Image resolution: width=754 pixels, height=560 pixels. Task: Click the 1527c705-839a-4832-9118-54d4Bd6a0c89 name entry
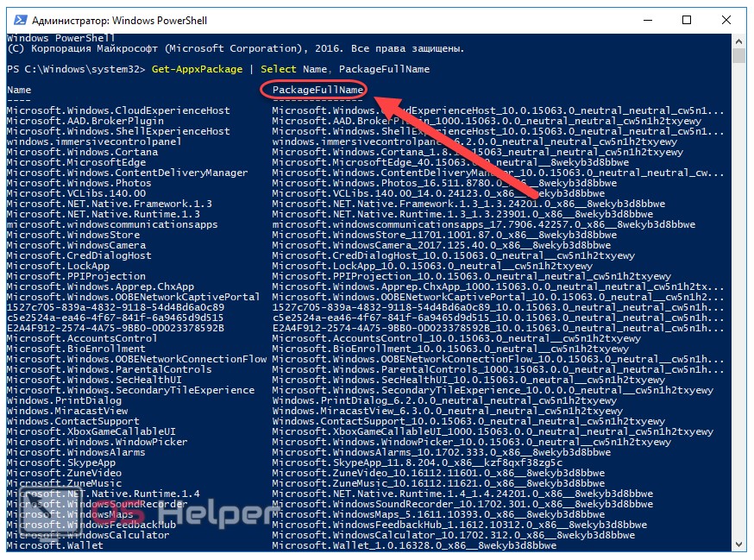[116, 307]
